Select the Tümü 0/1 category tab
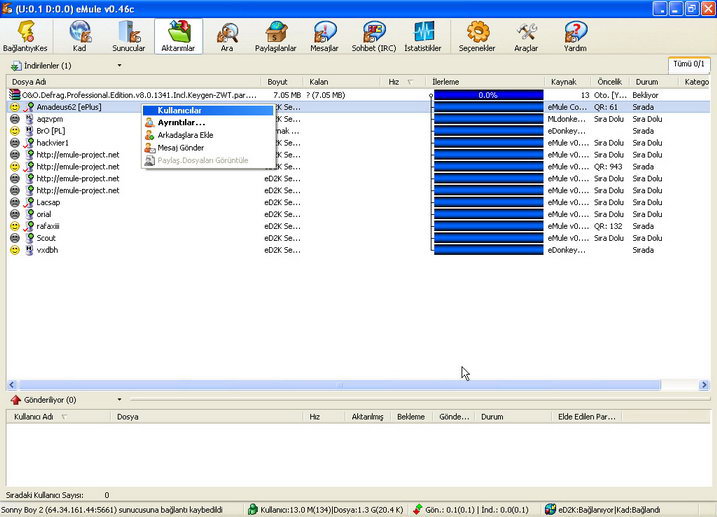The width and height of the screenshot is (717, 517). tap(689, 64)
